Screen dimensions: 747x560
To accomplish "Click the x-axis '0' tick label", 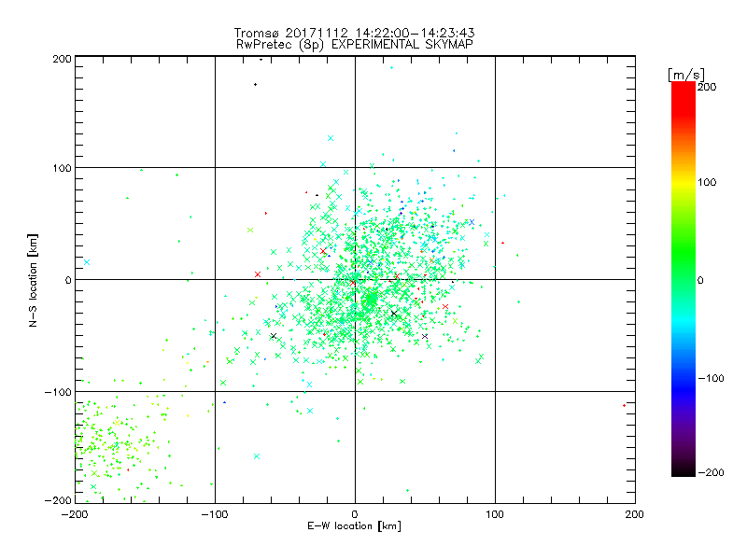I will [x=355, y=515].
